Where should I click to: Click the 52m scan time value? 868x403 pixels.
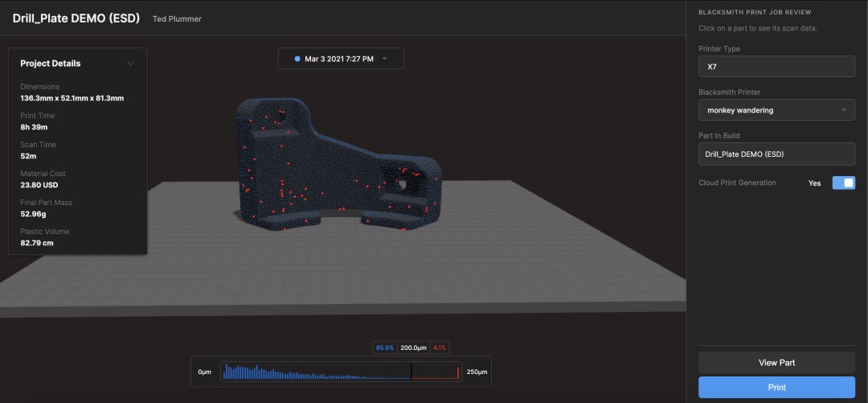click(x=28, y=156)
